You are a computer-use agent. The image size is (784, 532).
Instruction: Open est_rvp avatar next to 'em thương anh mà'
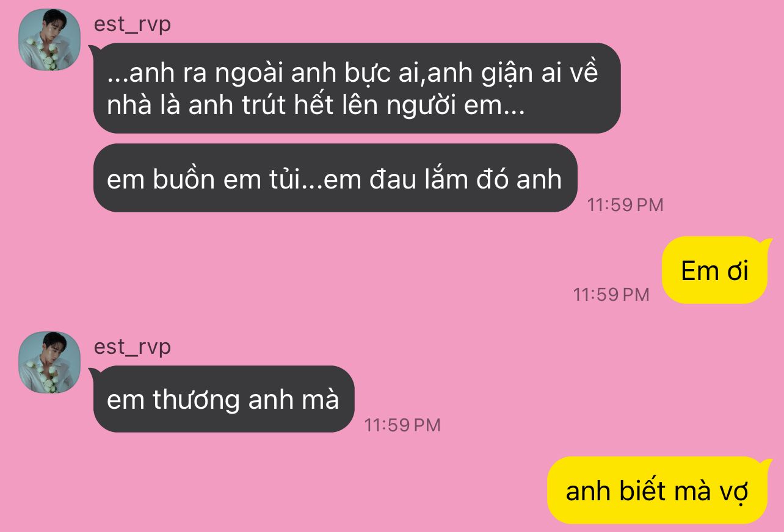click(50, 362)
